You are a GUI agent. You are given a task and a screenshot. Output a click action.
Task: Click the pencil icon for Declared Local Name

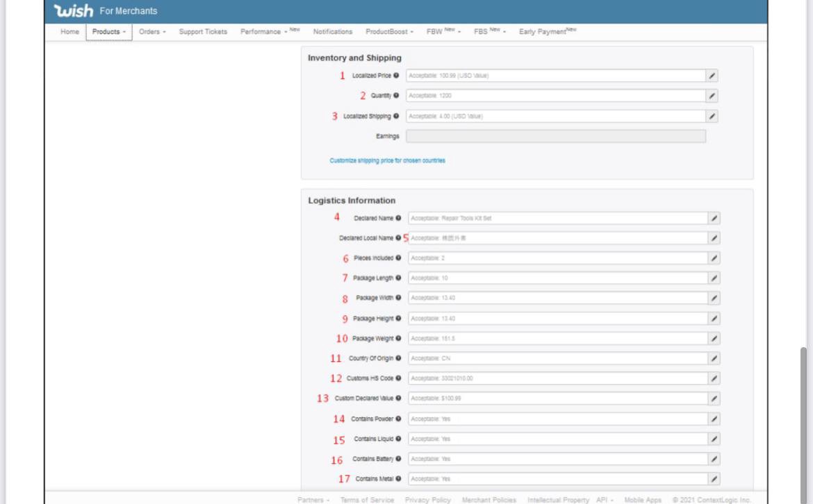click(x=714, y=238)
